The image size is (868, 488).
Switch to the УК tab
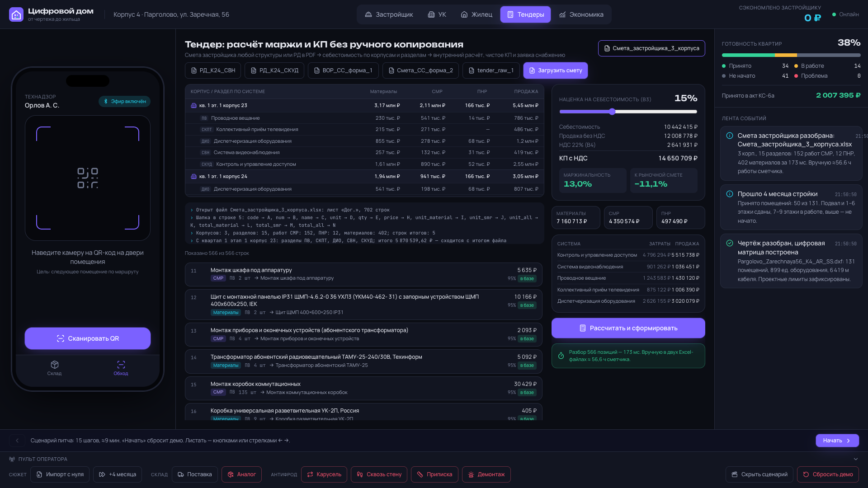437,14
